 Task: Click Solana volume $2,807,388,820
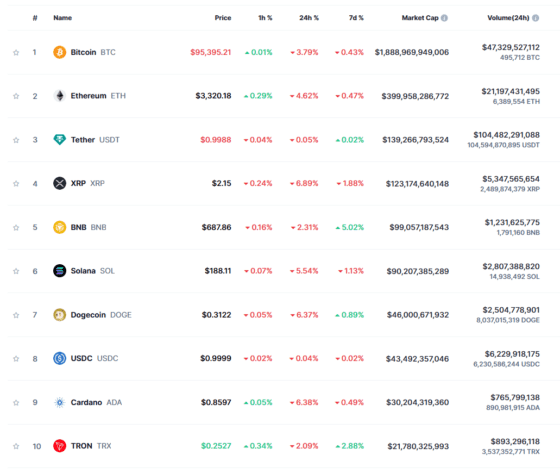(511, 267)
